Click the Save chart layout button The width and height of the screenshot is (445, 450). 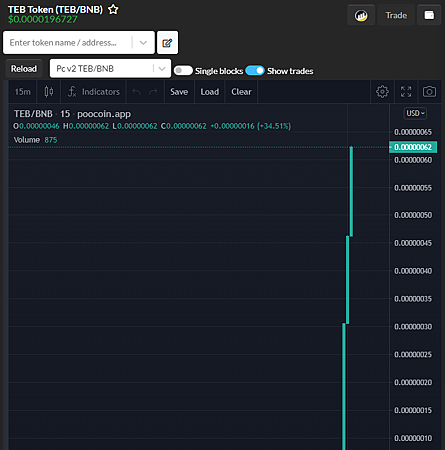[179, 92]
